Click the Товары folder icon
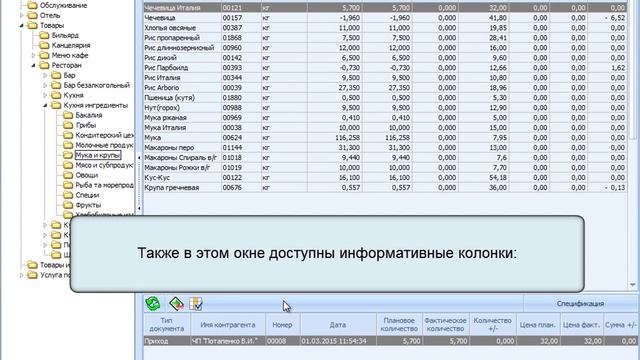Viewport: 640px width, 360px height. click(x=32, y=25)
